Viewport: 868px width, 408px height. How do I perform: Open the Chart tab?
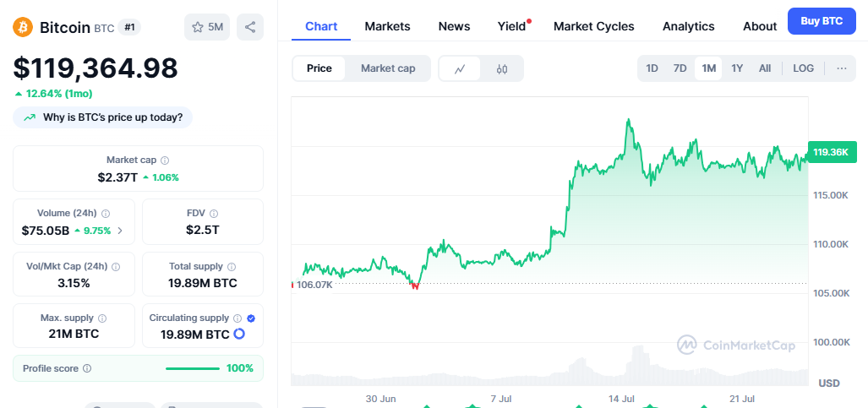pyautogui.click(x=321, y=26)
